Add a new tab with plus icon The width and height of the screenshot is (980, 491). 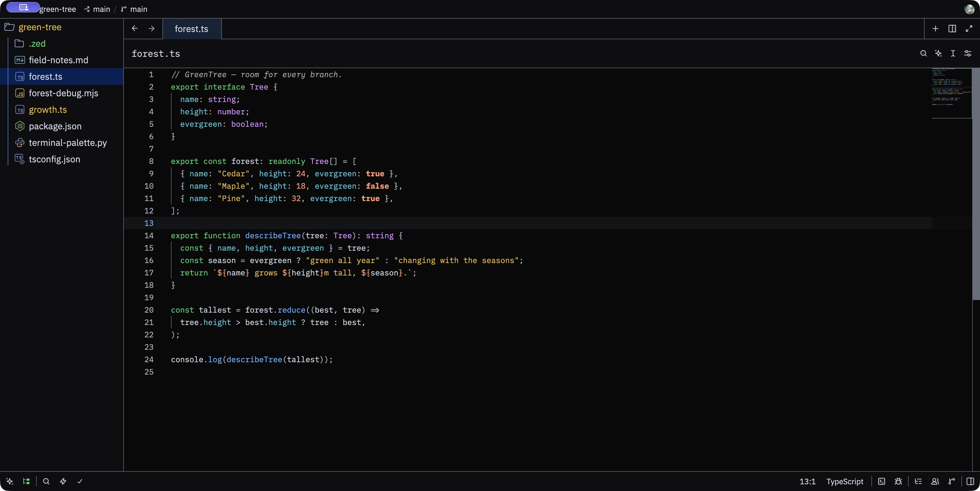935,29
